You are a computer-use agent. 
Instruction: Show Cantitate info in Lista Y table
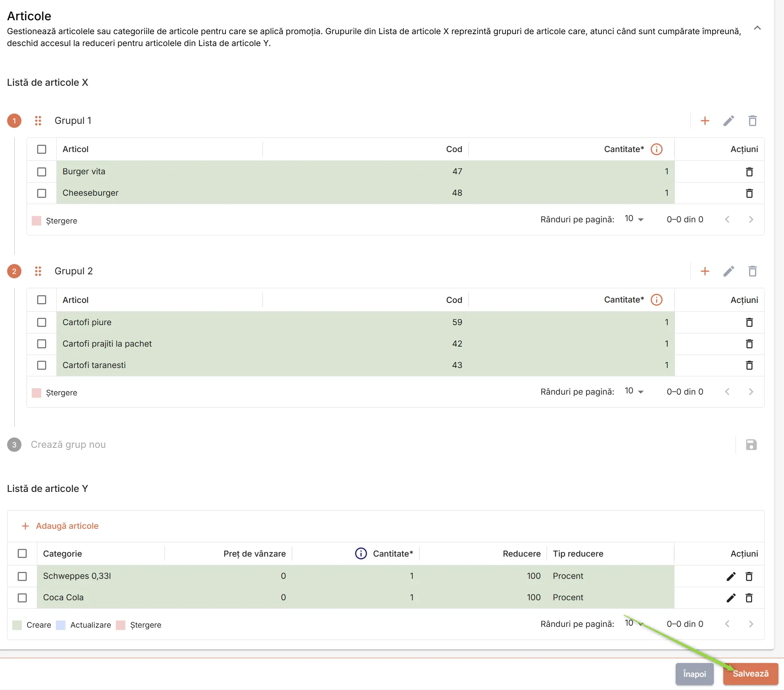pyautogui.click(x=361, y=553)
